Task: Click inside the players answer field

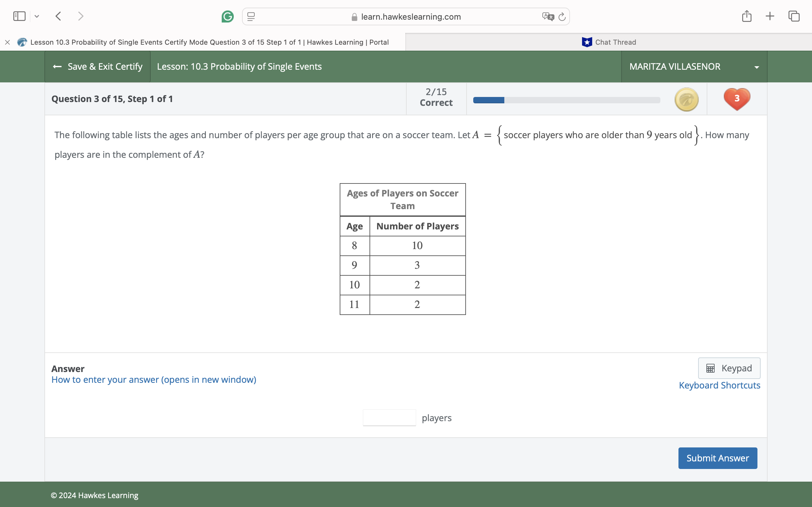Action: 389,417
